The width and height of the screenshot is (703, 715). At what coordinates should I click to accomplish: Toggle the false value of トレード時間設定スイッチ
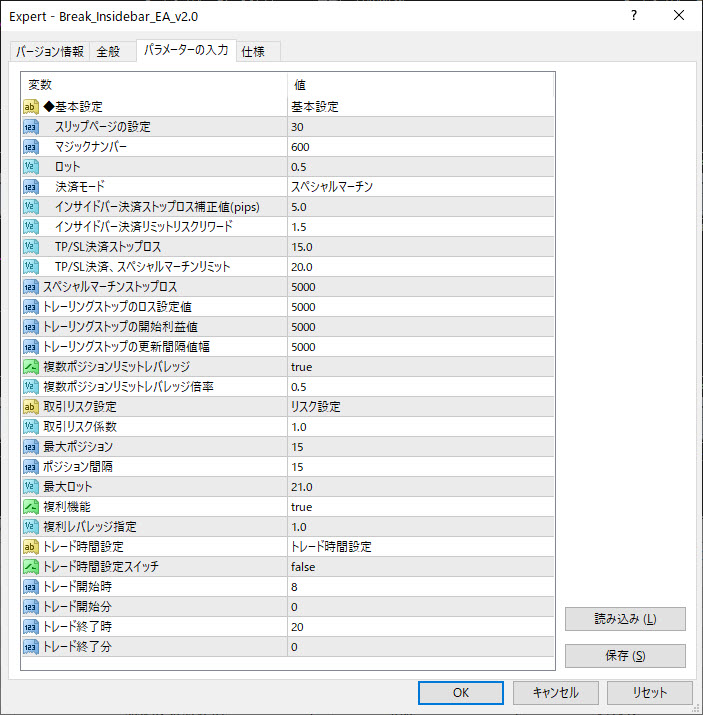click(x=421, y=567)
